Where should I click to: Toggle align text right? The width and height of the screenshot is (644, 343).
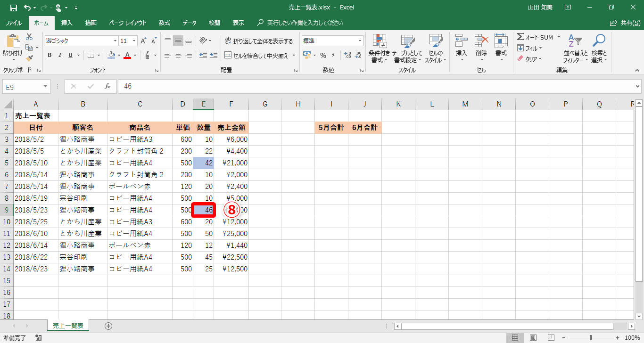tap(188, 55)
